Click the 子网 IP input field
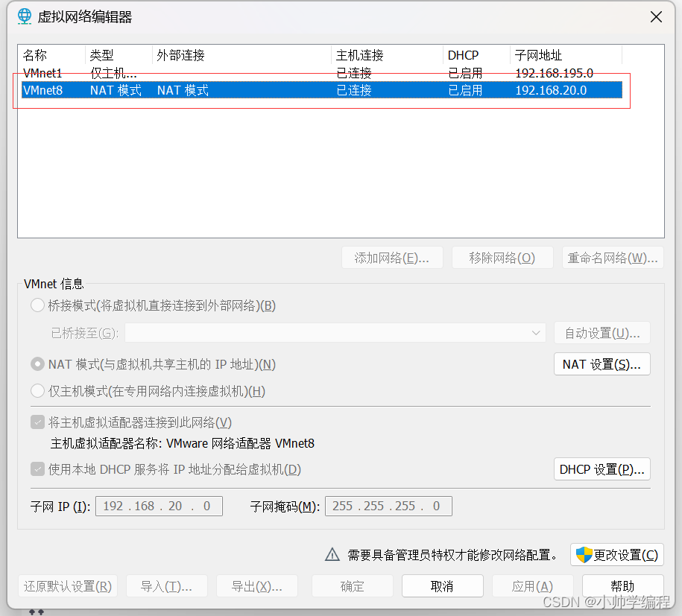Viewport: 682px width, 616px height. point(159,506)
